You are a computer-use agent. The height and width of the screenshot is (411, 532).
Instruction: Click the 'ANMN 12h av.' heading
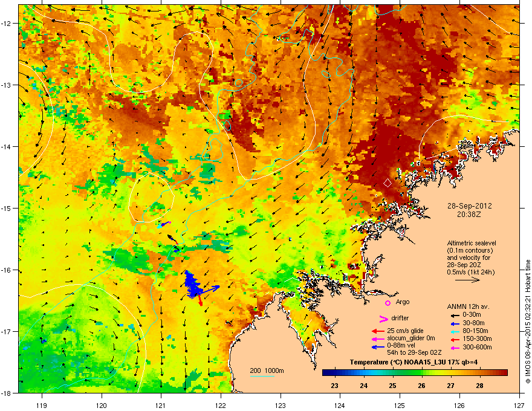pyautogui.click(x=468, y=306)
